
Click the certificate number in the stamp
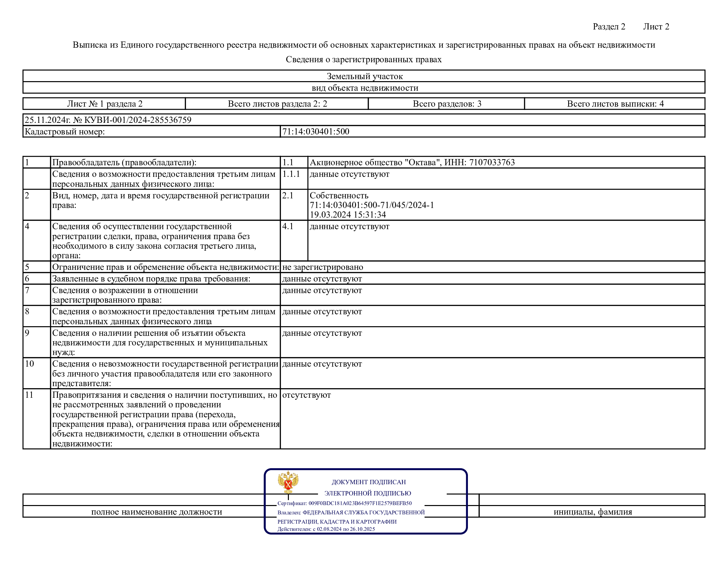360,503
